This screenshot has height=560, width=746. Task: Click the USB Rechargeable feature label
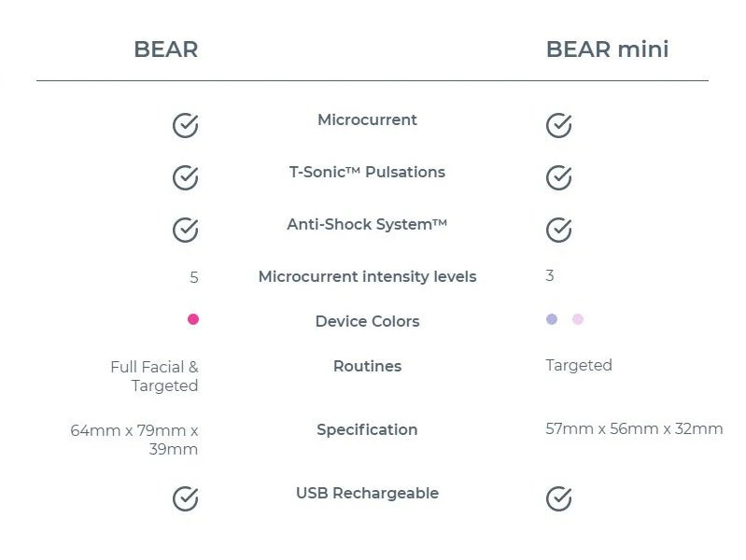coord(367,493)
